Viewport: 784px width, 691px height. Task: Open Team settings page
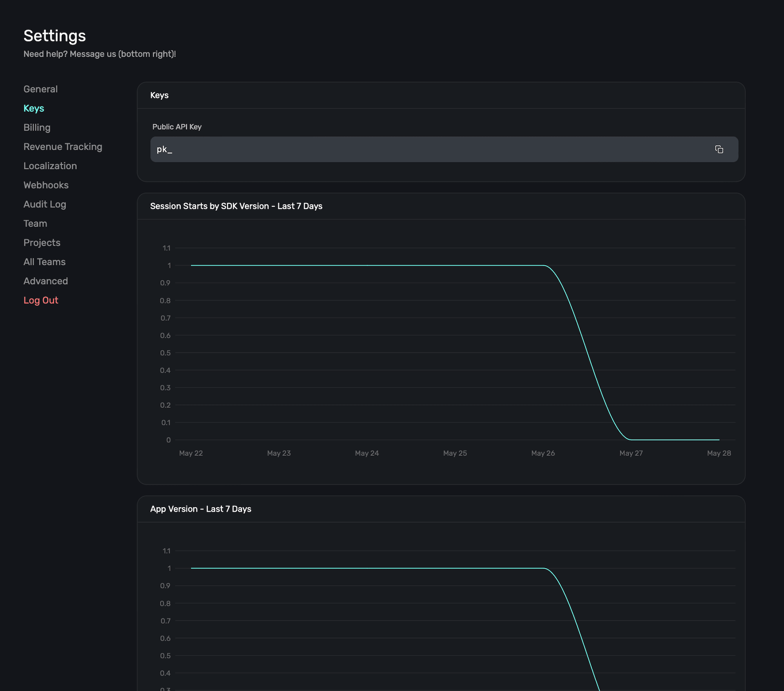pos(35,223)
